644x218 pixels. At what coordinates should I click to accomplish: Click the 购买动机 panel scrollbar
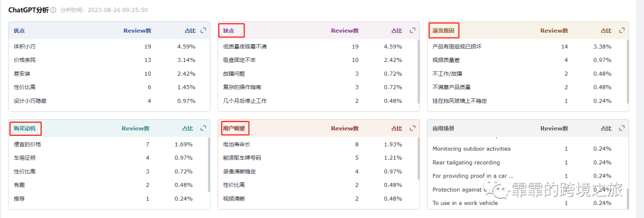[x=209, y=164]
